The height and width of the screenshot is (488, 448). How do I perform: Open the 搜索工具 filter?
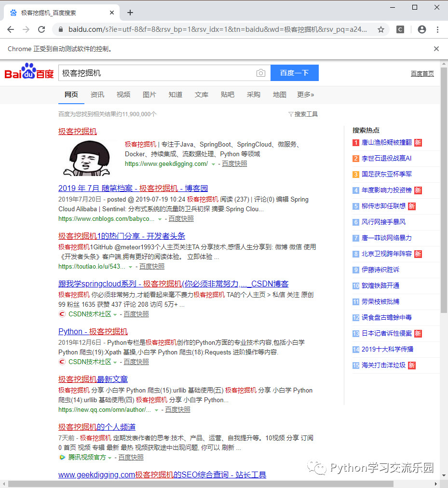pos(303,114)
